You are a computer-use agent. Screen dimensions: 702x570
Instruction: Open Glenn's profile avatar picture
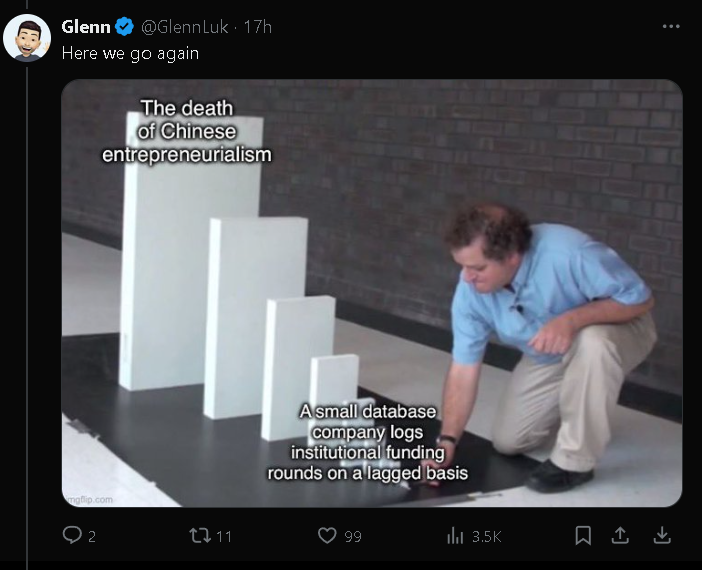[x=27, y=38]
